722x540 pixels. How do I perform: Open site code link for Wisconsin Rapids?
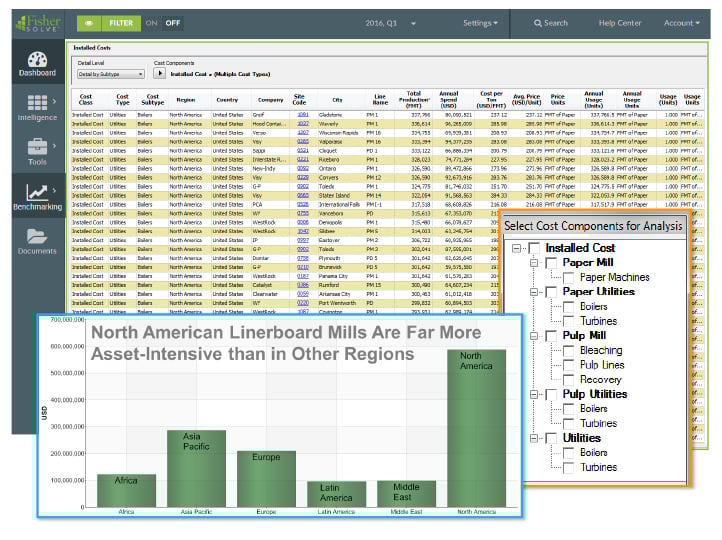click(303, 133)
